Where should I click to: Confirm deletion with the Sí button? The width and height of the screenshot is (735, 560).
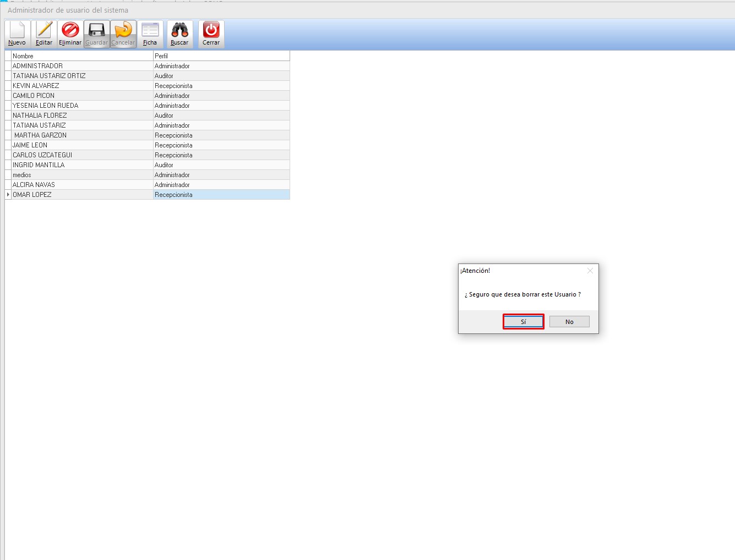pyautogui.click(x=523, y=322)
